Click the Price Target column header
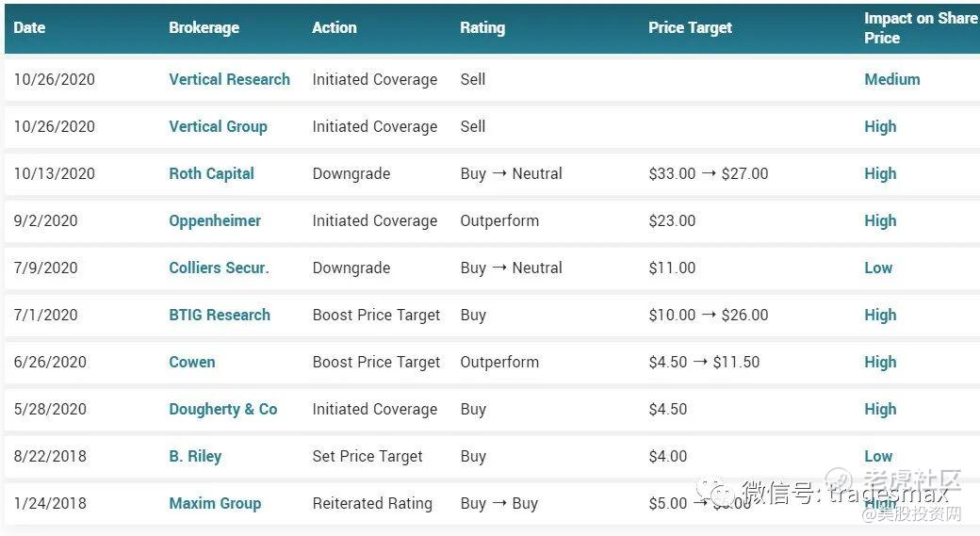The image size is (980, 536). point(690,28)
